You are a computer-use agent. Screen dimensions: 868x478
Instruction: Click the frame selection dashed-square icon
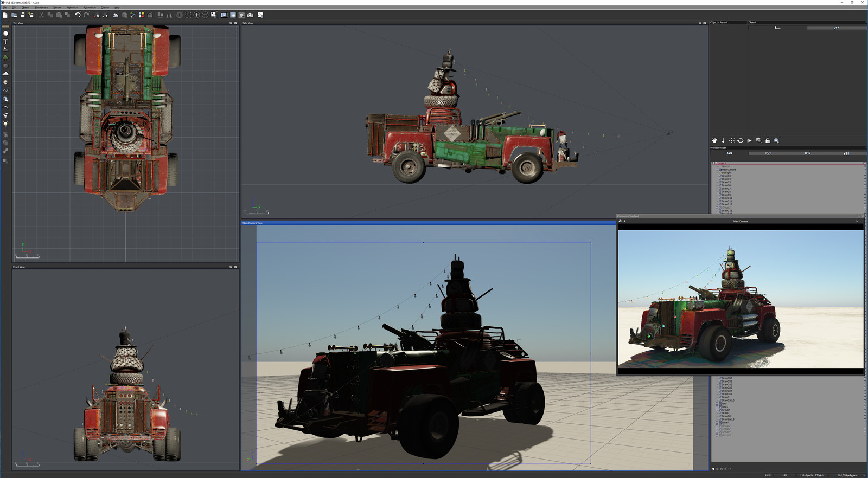click(x=732, y=140)
